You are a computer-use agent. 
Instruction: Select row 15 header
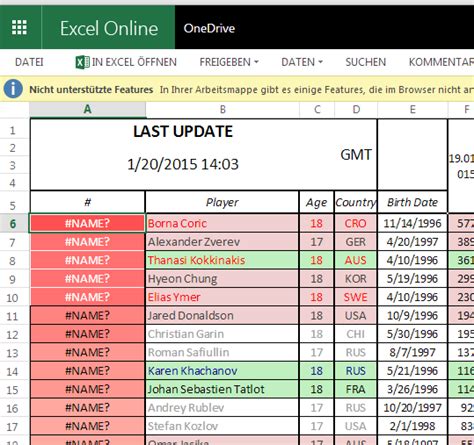point(13,389)
